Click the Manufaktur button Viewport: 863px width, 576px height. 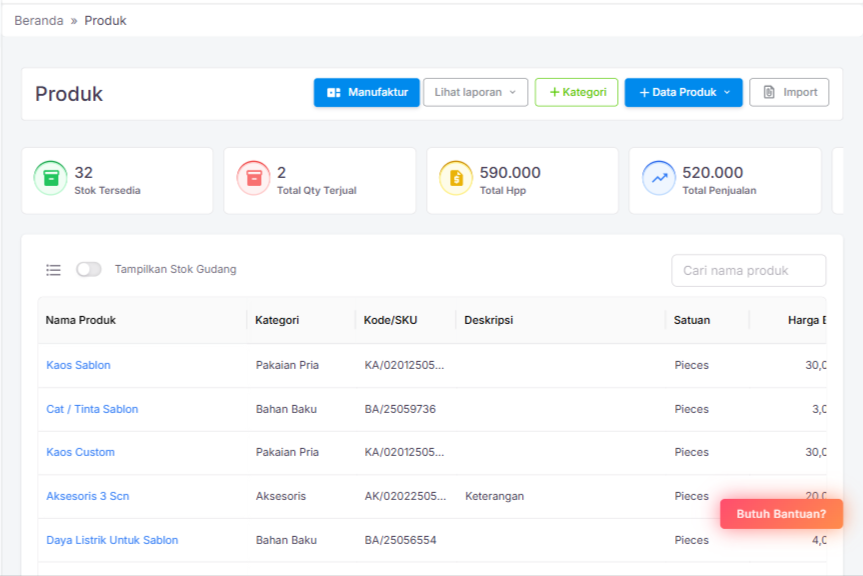pyautogui.click(x=366, y=92)
